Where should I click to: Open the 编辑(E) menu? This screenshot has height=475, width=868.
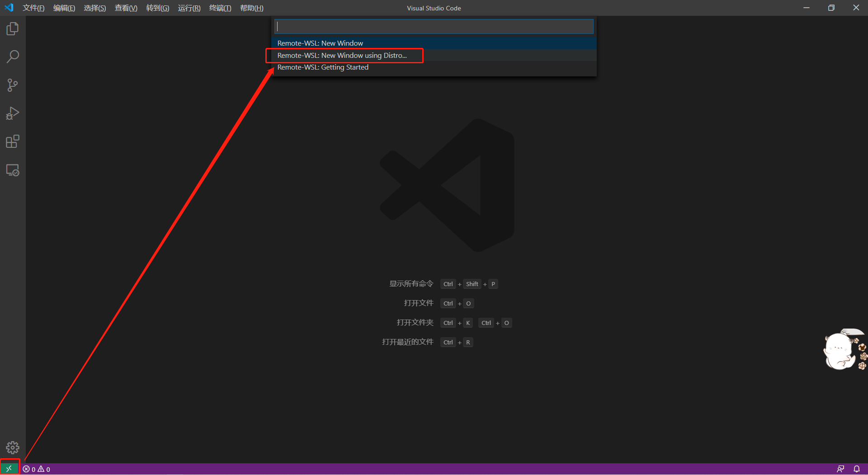coord(64,8)
